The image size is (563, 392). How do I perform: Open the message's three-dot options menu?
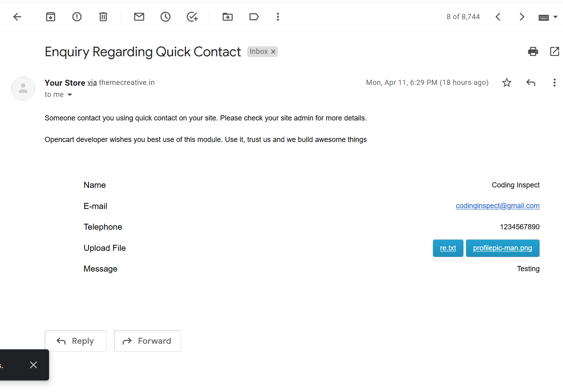[554, 83]
